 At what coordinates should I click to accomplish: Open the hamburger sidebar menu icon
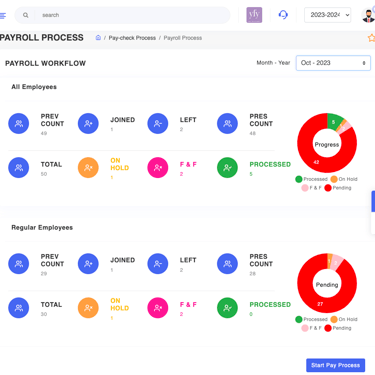(x=3, y=15)
